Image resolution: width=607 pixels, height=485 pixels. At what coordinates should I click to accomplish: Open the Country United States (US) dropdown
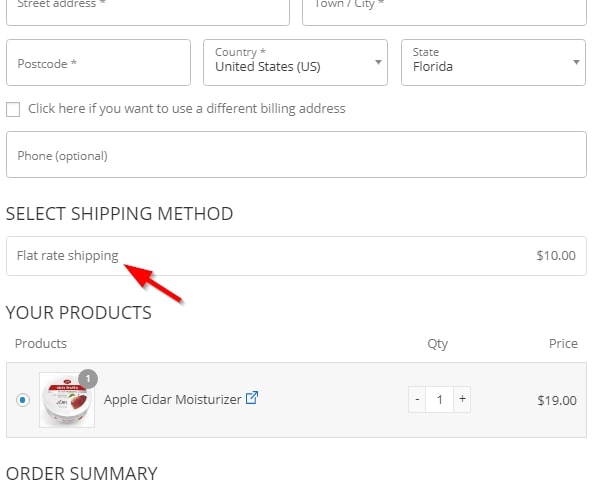pyautogui.click(x=295, y=62)
